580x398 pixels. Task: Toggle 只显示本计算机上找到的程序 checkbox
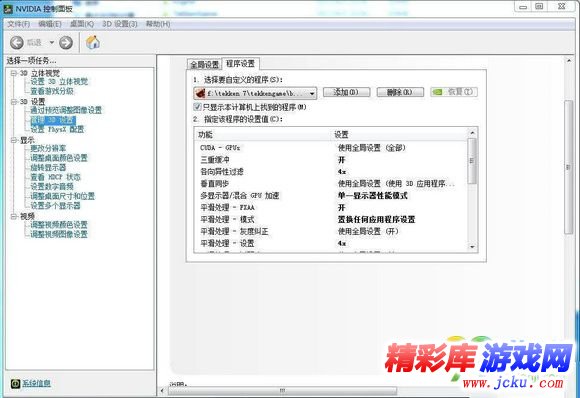point(197,107)
